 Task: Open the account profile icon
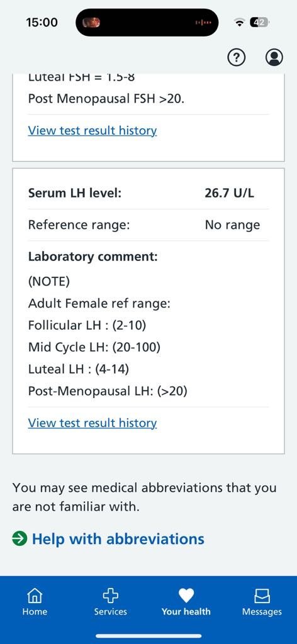coord(274,58)
